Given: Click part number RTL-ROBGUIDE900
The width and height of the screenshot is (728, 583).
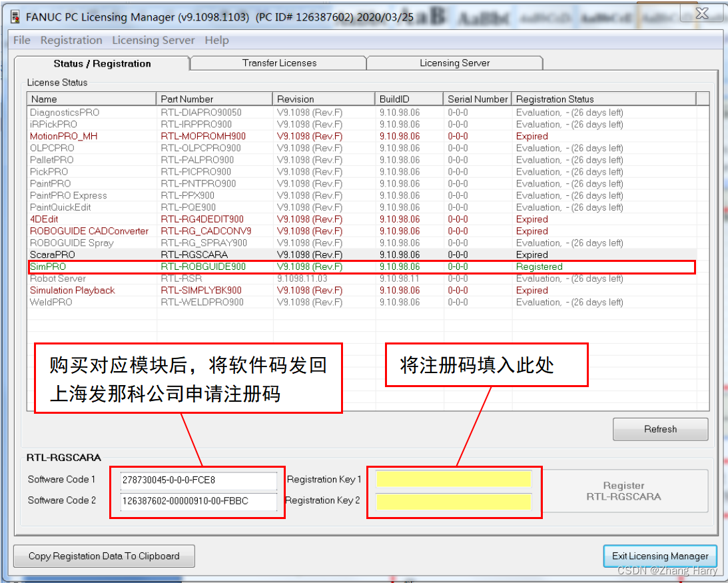Looking at the screenshot, I should tap(203, 267).
